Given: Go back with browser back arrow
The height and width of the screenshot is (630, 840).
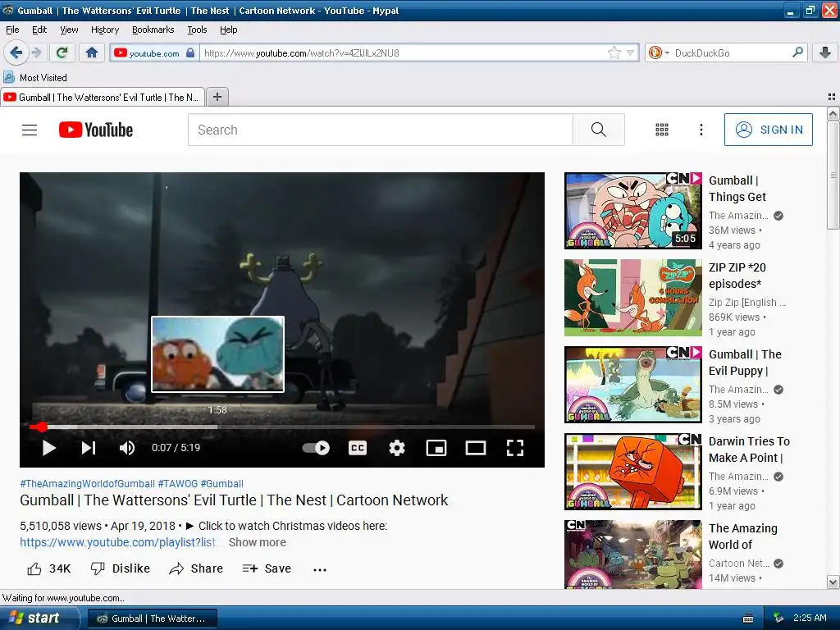Looking at the screenshot, I should [x=16, y=52].
